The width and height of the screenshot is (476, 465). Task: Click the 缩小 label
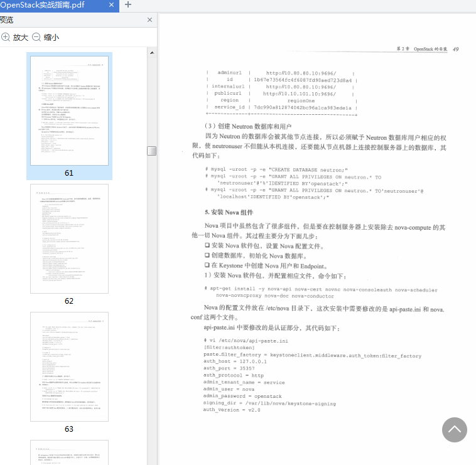[x=51, y=37]
